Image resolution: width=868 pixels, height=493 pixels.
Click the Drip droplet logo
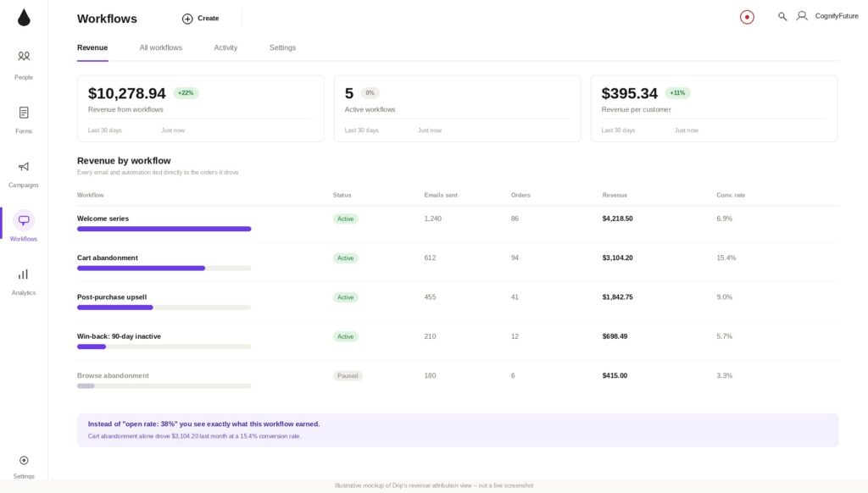pos(24,18)
